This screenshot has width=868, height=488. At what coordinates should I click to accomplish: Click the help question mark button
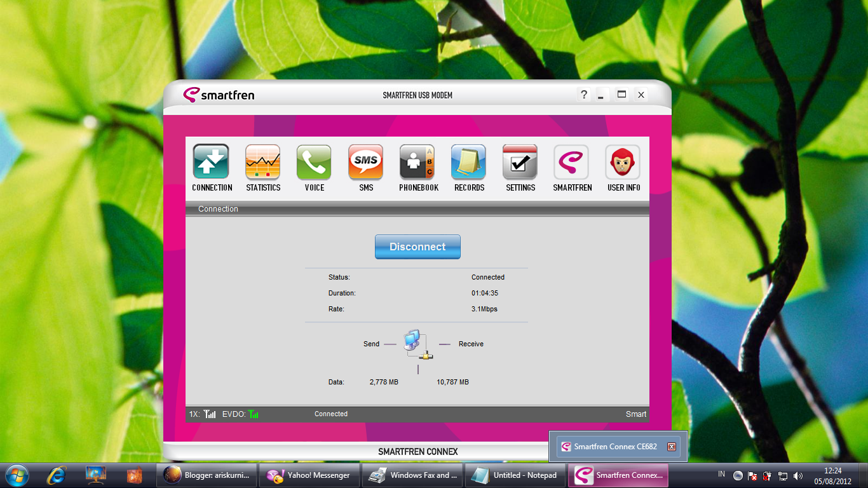[584, 95]
